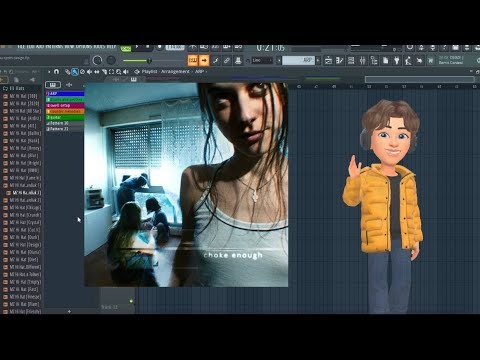This screenshot has height=360, width=480.
Task: Click ARP in the playlist breadcrumb
Action: (x=199, y=72)
